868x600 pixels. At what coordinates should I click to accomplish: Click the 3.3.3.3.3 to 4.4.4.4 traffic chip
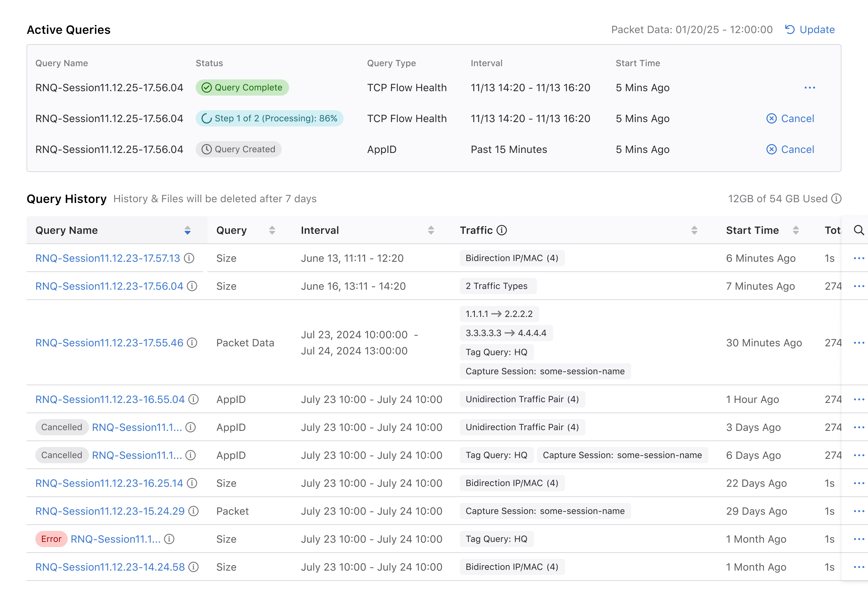pyautogui.click(x=506, y=333)
